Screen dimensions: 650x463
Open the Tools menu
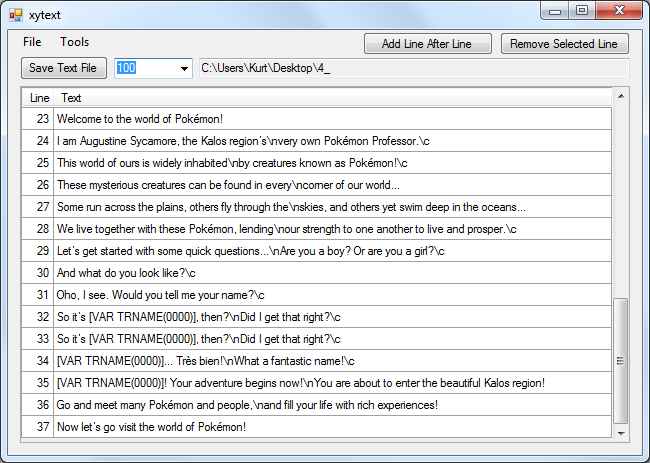coord(74,42)
